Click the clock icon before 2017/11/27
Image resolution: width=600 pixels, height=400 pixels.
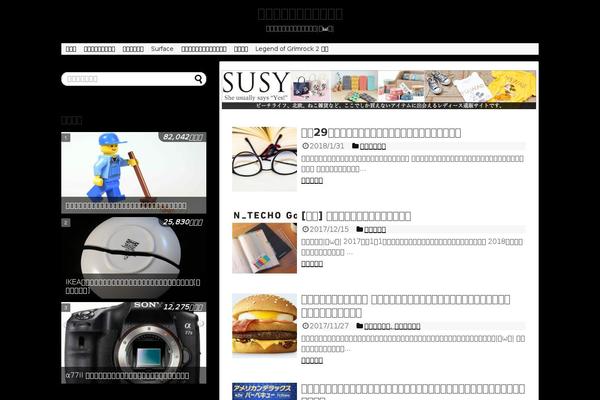[305, 326]
